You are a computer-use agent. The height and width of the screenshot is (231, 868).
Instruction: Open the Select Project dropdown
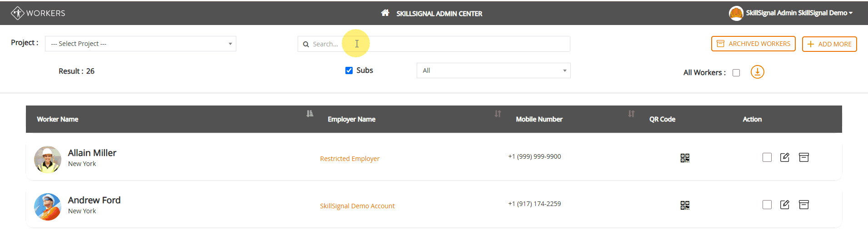coord(140,44)
